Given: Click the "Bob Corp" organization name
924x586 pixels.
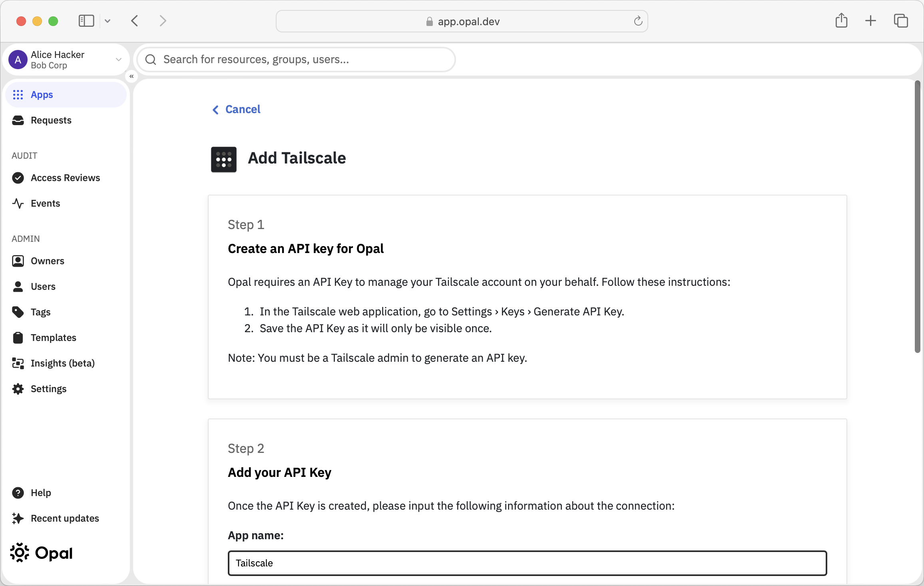Looking at the screenshot, I should pos(49,66).
